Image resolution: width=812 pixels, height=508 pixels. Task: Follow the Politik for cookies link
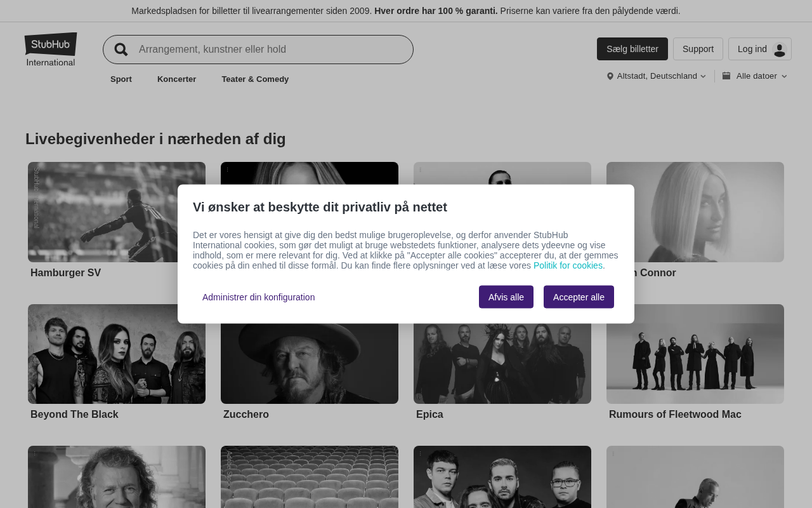(x=568, y=265)
